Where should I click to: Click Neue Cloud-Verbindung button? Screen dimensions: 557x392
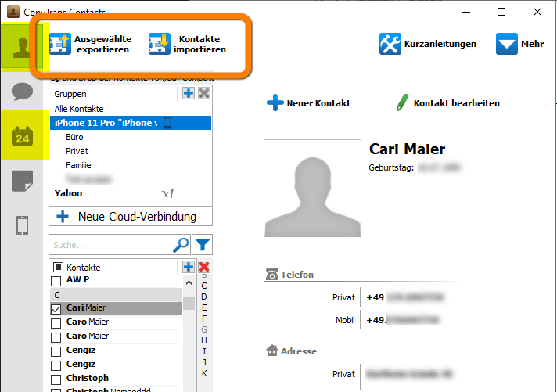[x=131, y=217]
